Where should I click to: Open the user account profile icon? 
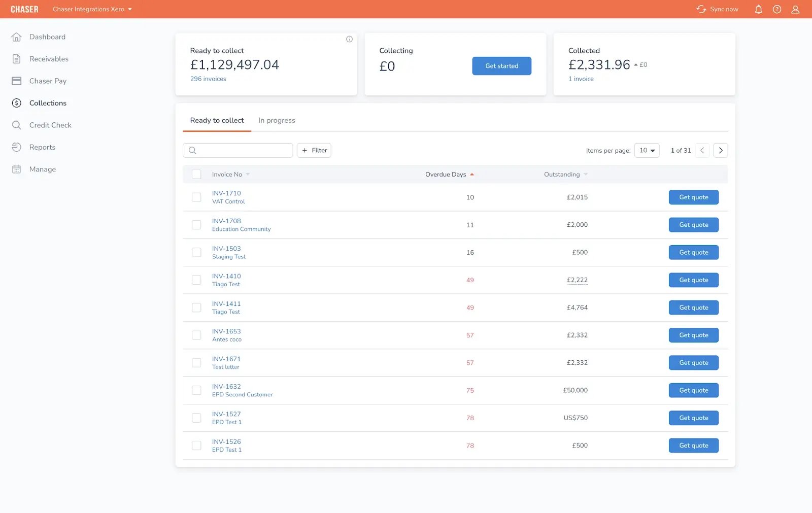tap(795, 9)
